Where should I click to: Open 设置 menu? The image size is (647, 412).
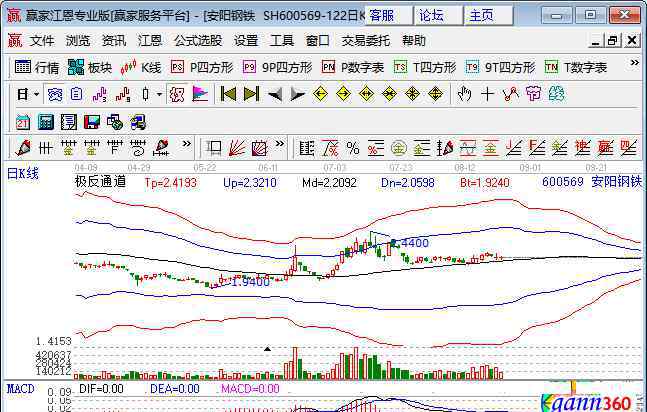coord(246,40)
